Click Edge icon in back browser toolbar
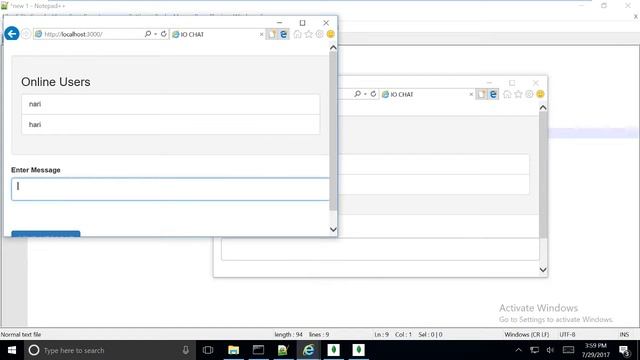This screenshot has height=360, width=640. 493,94
